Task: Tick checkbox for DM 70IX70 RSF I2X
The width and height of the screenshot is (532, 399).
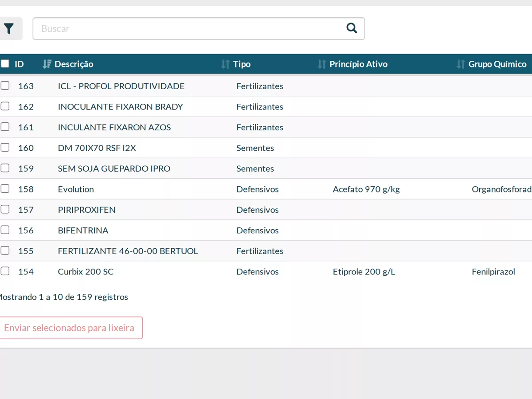Action: (x=5, y=148)
